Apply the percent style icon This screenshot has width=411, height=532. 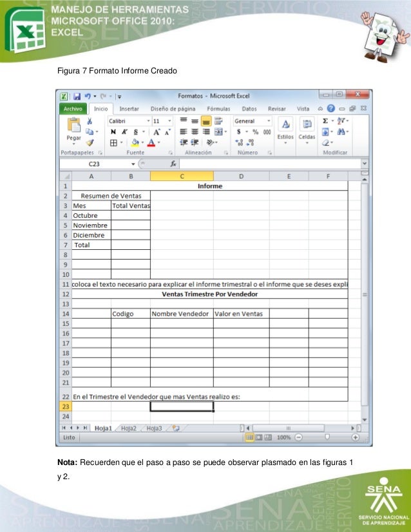256,132
